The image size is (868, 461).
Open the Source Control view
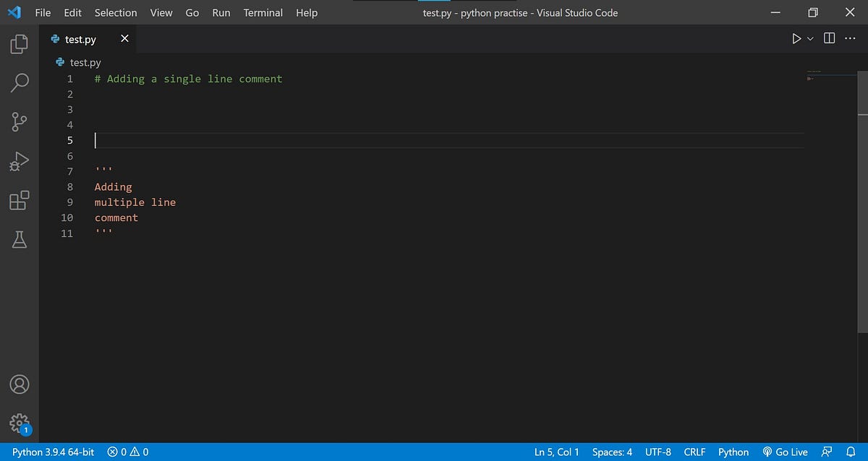[19, 122]
